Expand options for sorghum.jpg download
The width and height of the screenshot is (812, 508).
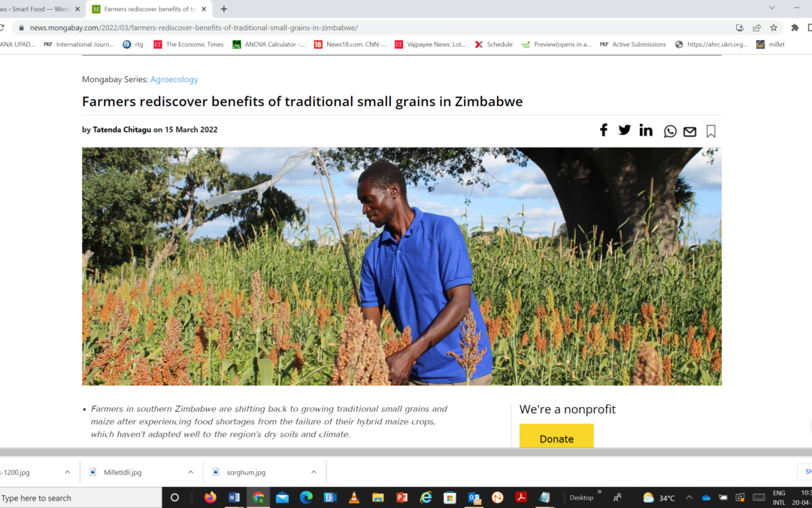coord(314,472)
